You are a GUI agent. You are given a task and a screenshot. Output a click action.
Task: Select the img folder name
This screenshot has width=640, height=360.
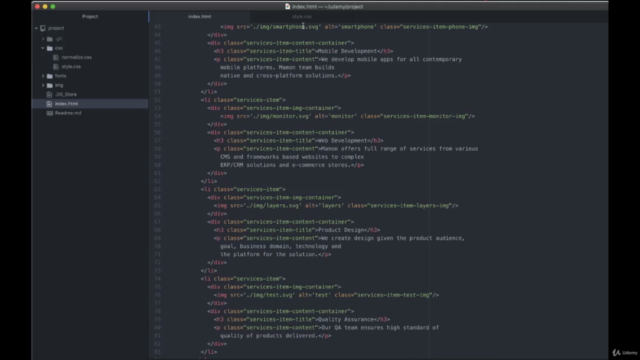59,85
